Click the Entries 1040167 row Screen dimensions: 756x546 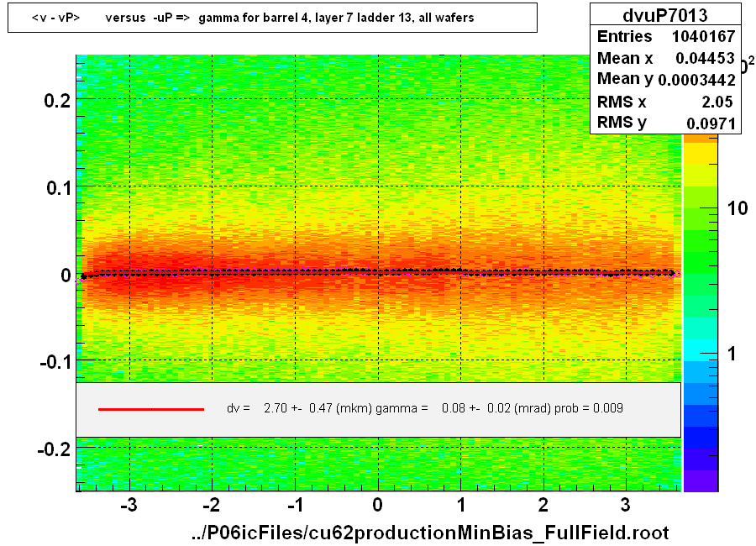pos(666,36)
